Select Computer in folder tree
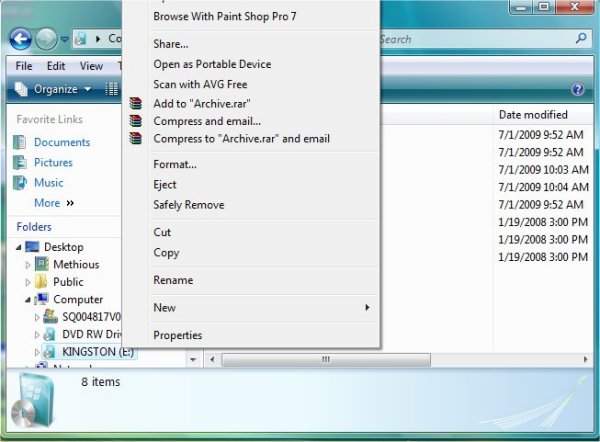 (x=78, y=299)
